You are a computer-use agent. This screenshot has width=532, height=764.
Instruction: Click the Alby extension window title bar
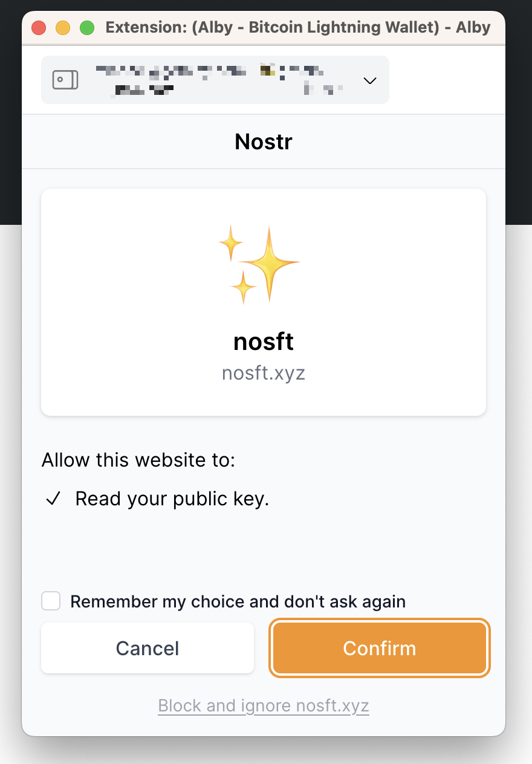(297, 28)
